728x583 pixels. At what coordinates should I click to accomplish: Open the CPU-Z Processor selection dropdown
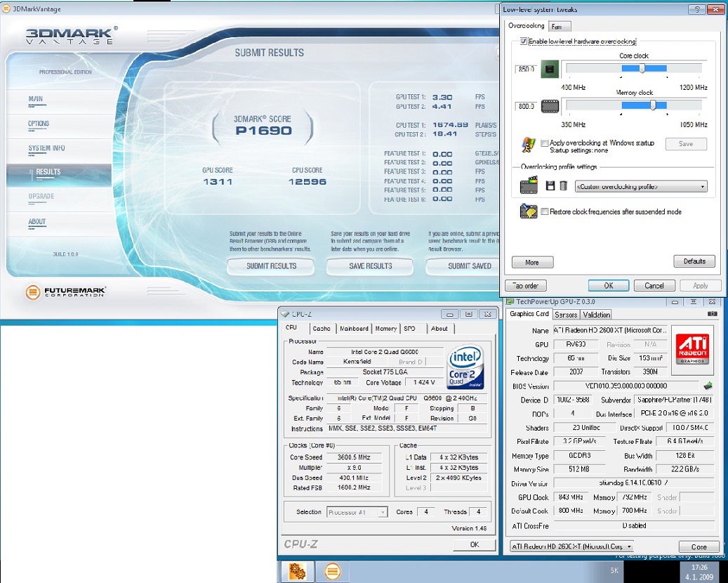pos(357,512)
